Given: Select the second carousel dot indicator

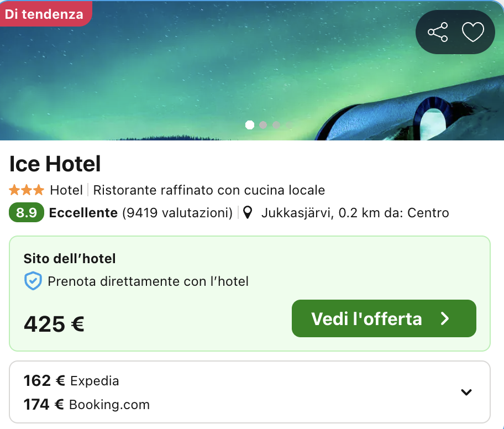Looking at the screenshot, I should click(263, 125).
